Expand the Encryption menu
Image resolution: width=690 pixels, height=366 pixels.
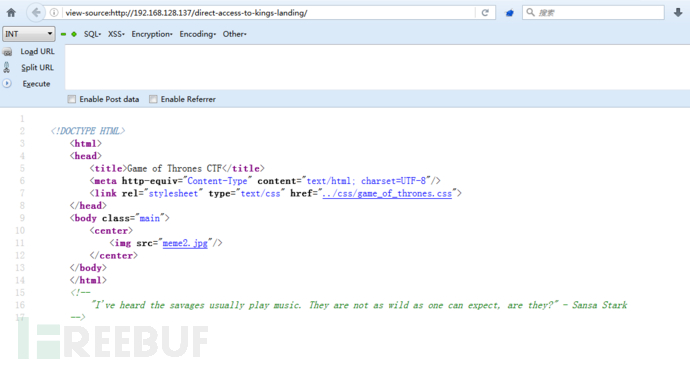click(152, 34)
